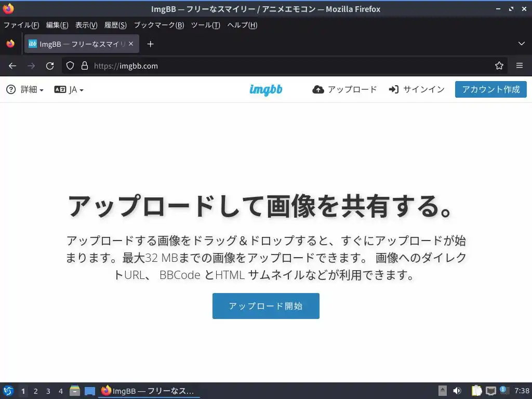
Task: Click the removable media eject tray icon
Action: coord(442,391)
